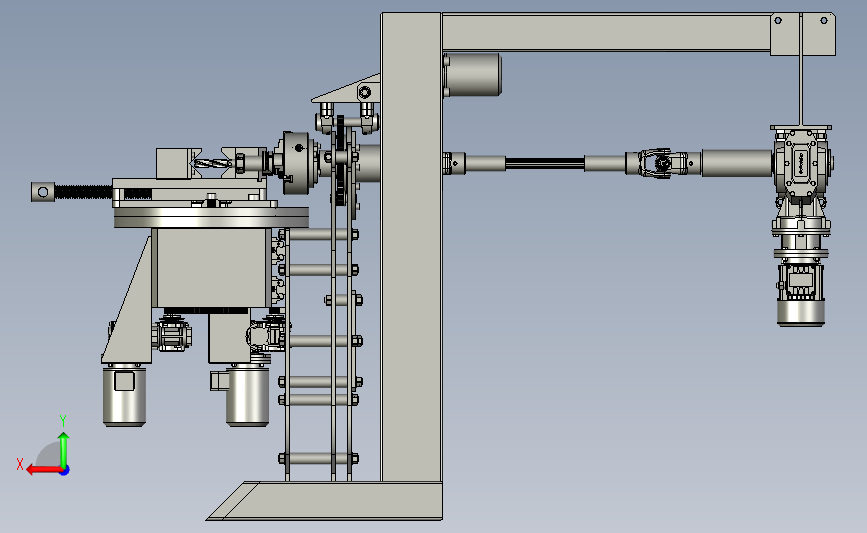The image size is (867, 533).
Task: Select the tall vertical column of the frame
Action: (411, 247)
